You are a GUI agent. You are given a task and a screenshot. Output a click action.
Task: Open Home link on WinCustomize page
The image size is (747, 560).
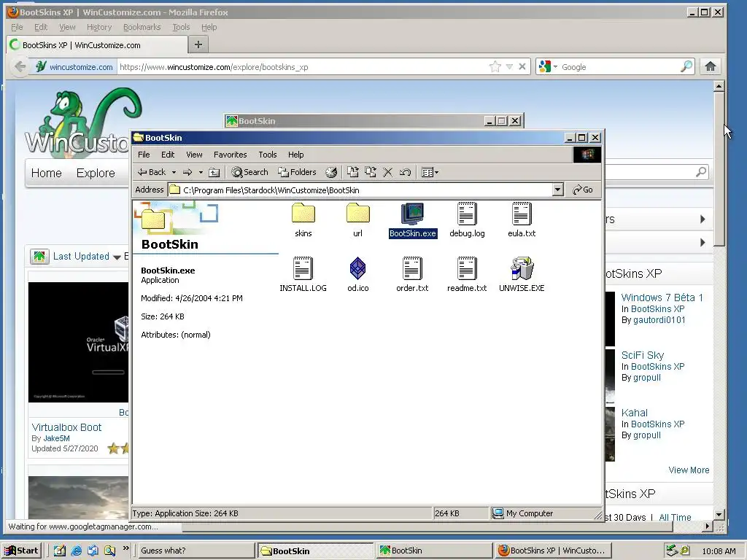coord(46,173)
